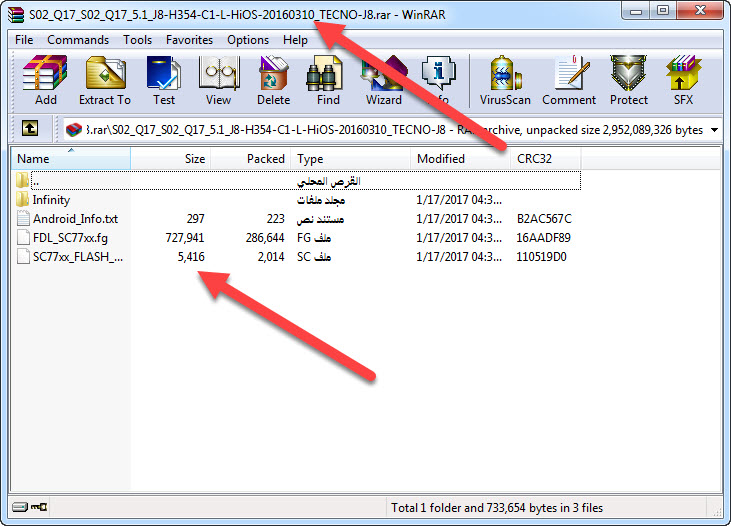Run VirusScan on the archive

pos(505,80)
